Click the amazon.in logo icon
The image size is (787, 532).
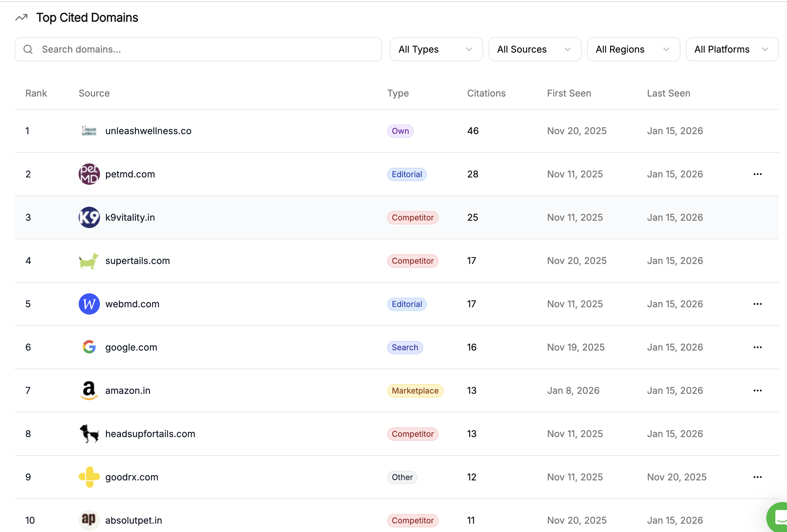(x=89, y=390)
